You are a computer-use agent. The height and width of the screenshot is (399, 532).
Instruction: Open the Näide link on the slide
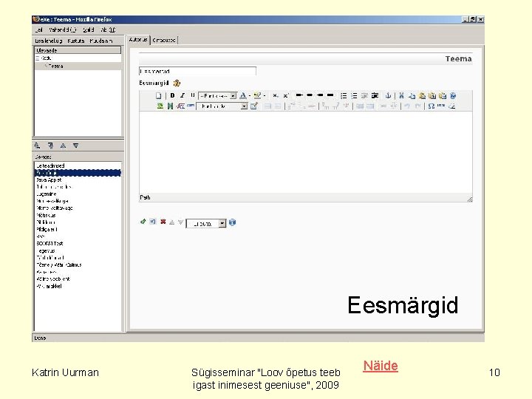pos(381,366)
